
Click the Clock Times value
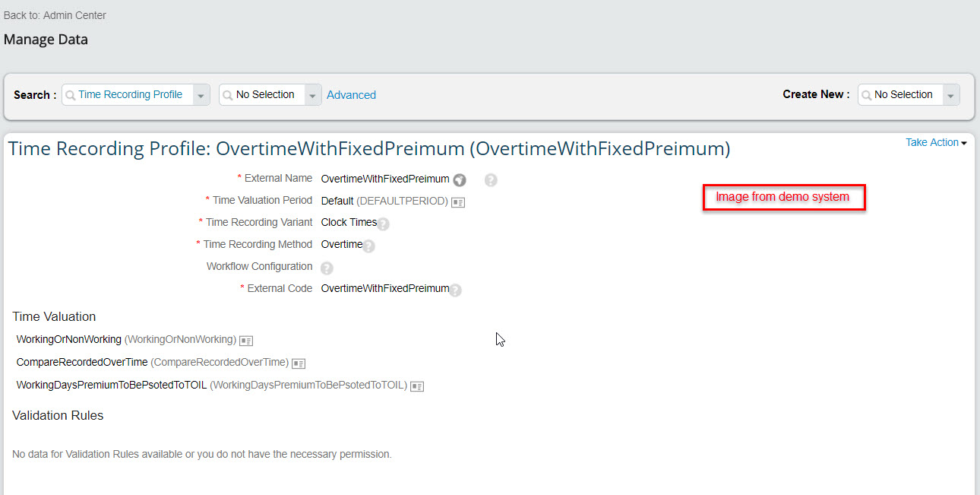[x=349, y=222]
